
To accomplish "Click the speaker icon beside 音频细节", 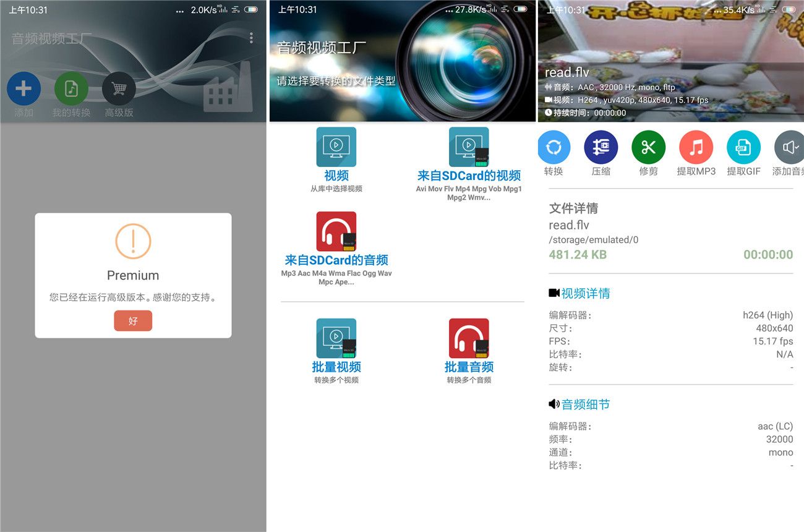I will pyautogui.click(x=554, y=404).
